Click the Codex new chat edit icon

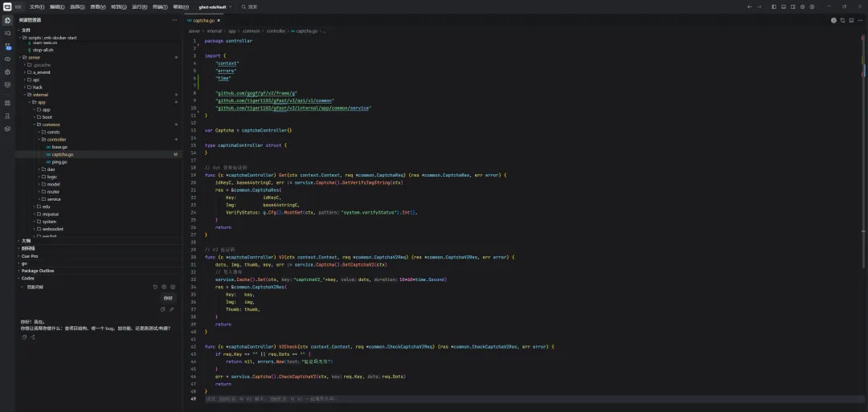click(173, 287)
